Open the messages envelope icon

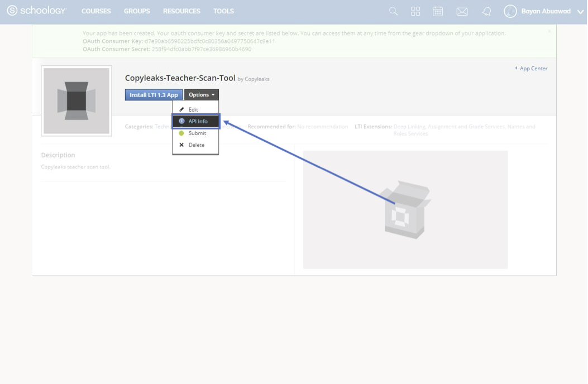pyautogui.click(x=462, y=12)
